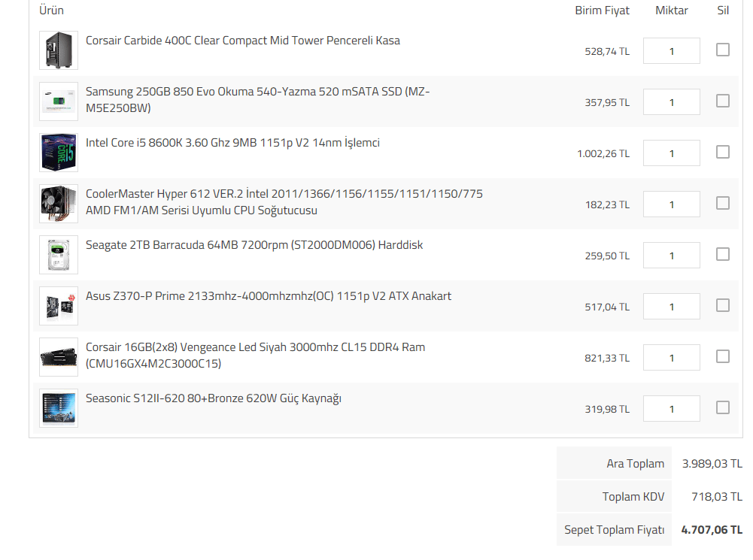Image resolution: width=753 pixels, height=560 pixels.
Task: Tick the delete checkbox for Corsair Vengeance RAM
Action: (723, 356)
